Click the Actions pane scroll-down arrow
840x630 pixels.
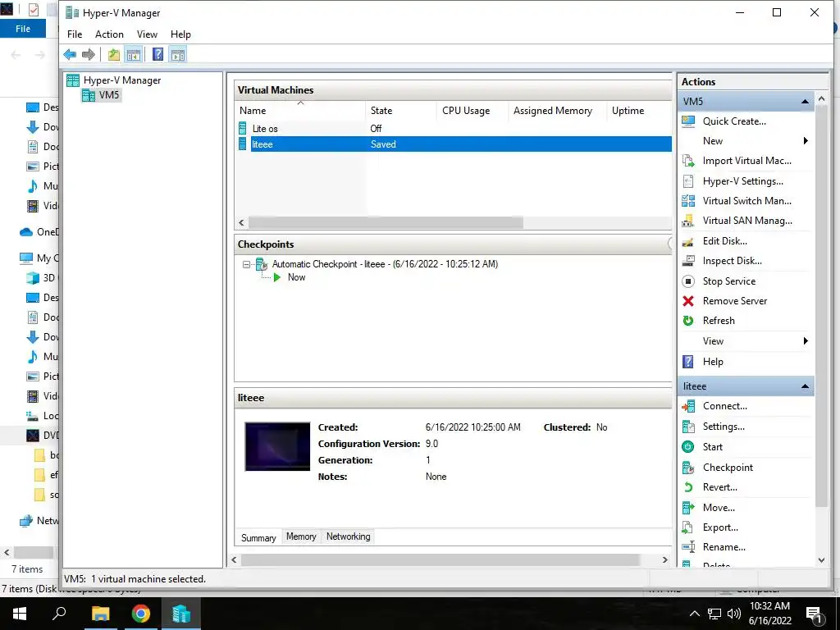point(821,560)
